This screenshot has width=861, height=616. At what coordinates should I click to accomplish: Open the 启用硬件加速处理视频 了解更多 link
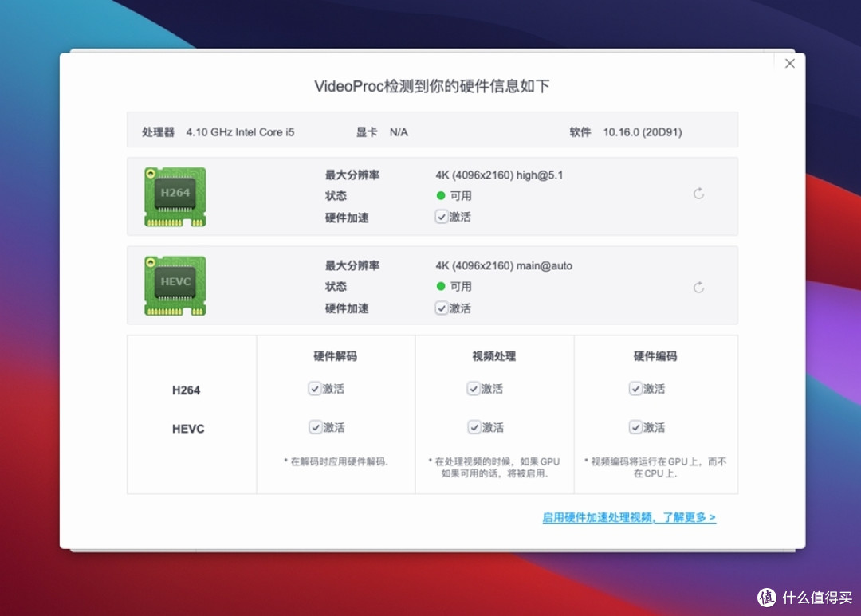tap(629, 517)
